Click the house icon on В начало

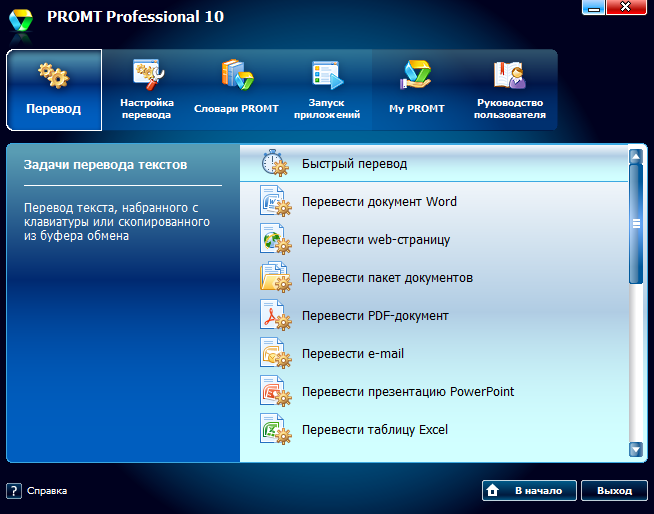click(x=493, y=490)
